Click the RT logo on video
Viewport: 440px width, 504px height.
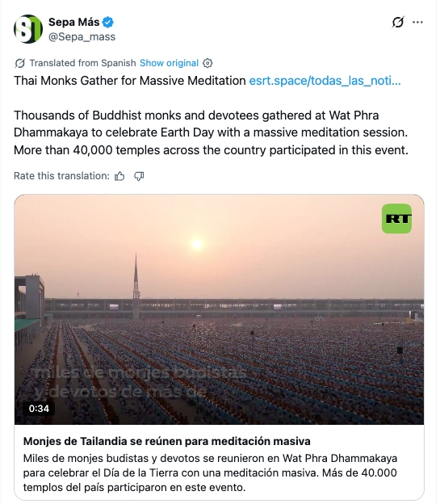396,219
